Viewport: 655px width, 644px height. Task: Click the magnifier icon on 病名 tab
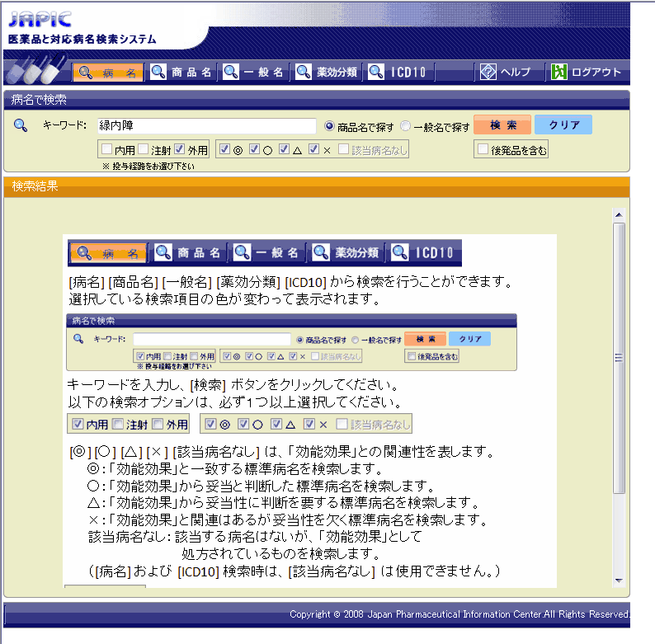(x=86, y=73)
